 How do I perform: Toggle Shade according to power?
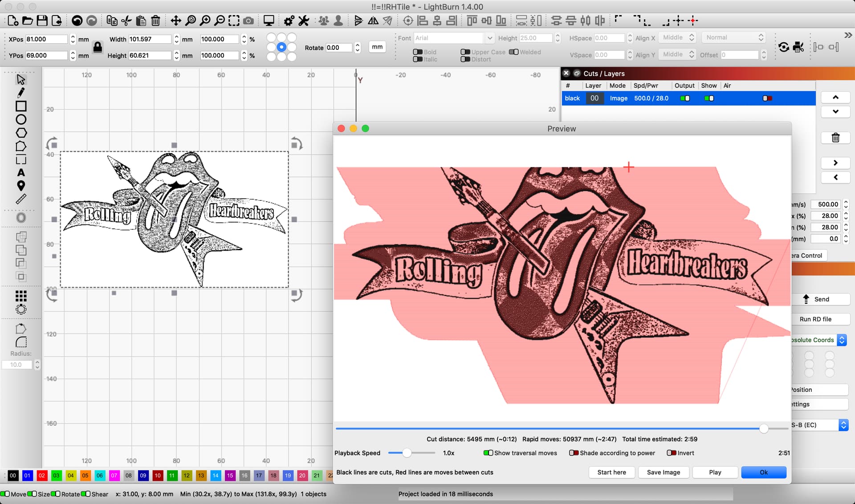574,453
